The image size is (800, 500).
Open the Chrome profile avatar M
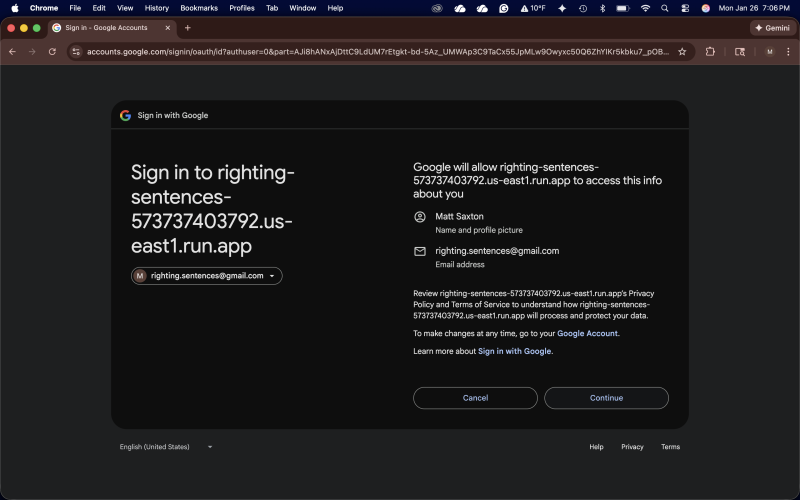tap(769, 52)
